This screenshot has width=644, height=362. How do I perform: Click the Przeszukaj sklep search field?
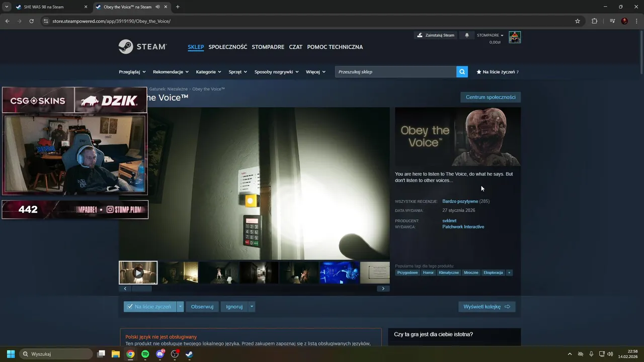395,72
